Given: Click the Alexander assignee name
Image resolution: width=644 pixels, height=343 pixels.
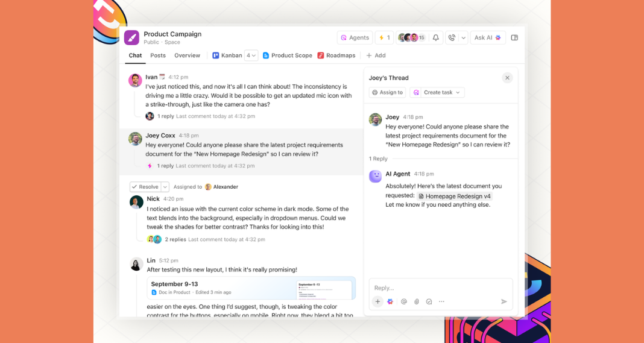Looking at the screenshot, I should tap(226, 187).
